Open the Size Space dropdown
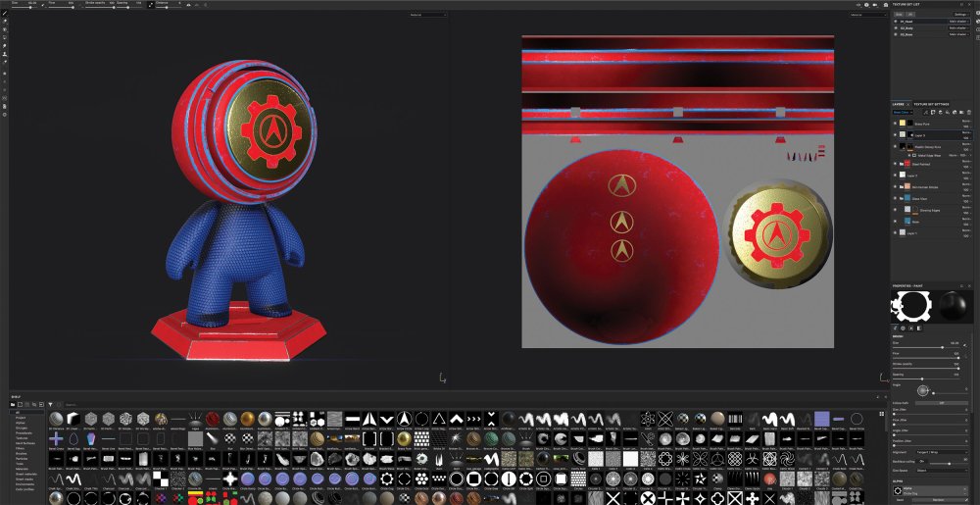980x505 pixels. point(942,471)
